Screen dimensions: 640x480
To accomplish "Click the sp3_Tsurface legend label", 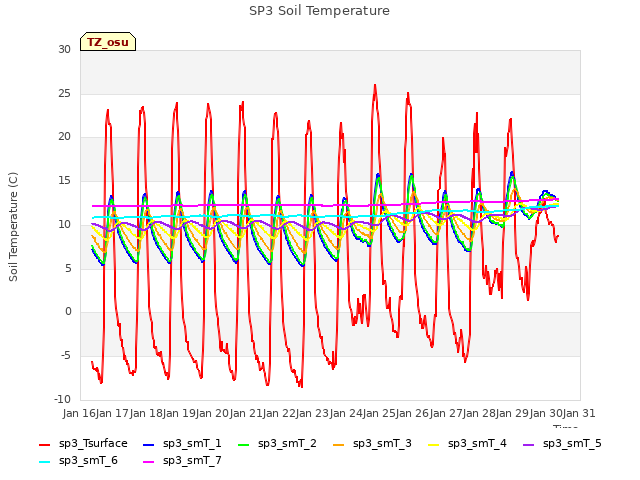I will (93, 444).
